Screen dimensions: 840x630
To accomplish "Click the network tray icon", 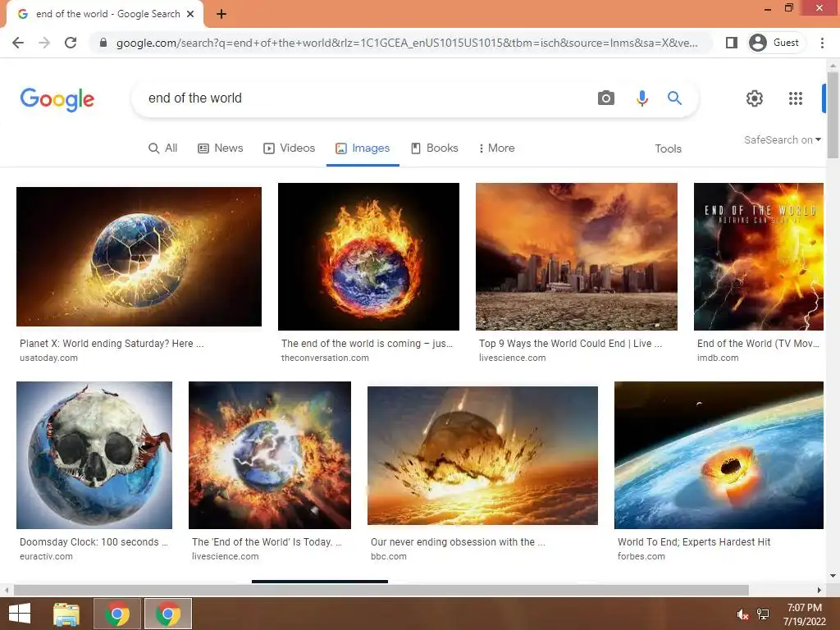I will [763, 614].
